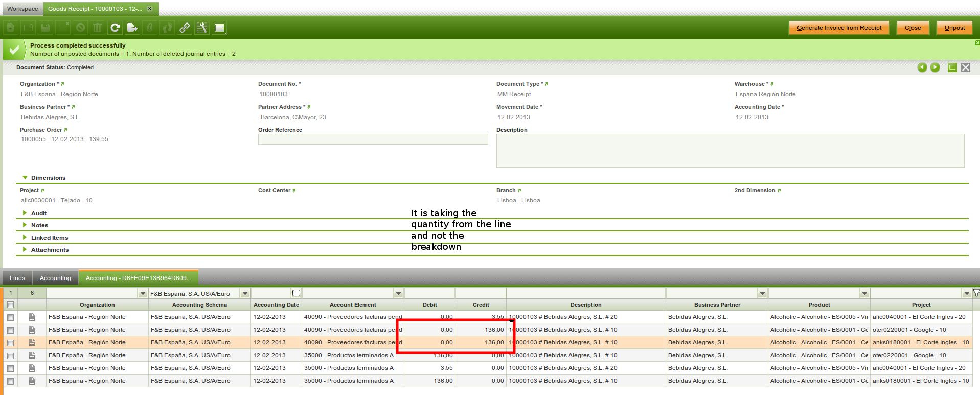The width and height of the screenshot is (980, 395).
Task: Check the 35000 row with project alic0040001
Action: pyautogui.click(x=10, y=368)
